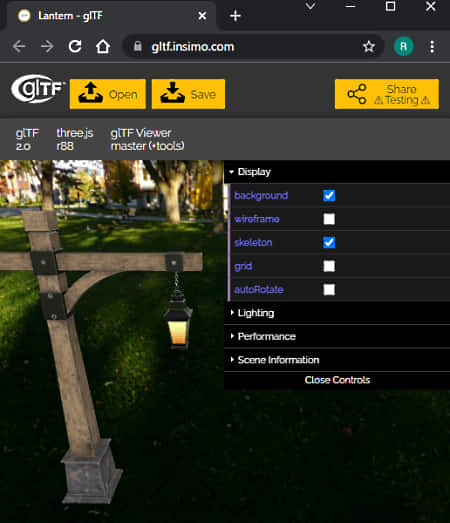Image resolution: width=450 pixels, height=523 pixels.
Task: Go to browser home page icon
Action: (103, 46)
